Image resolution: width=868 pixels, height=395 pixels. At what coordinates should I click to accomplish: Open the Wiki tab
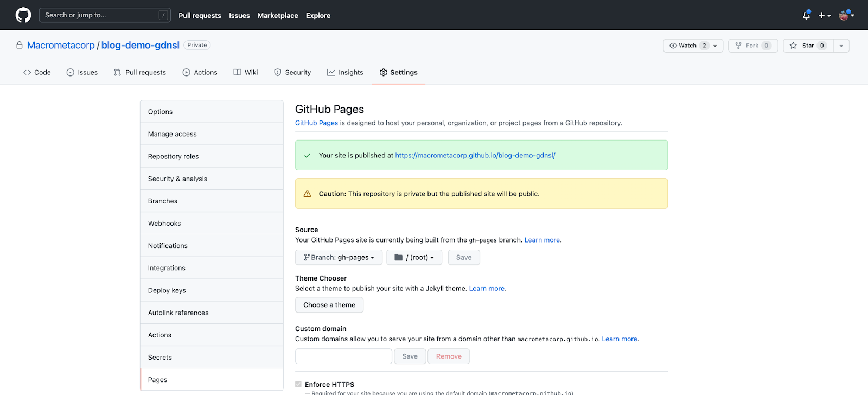pyautogui.click(x=246, y=72)
